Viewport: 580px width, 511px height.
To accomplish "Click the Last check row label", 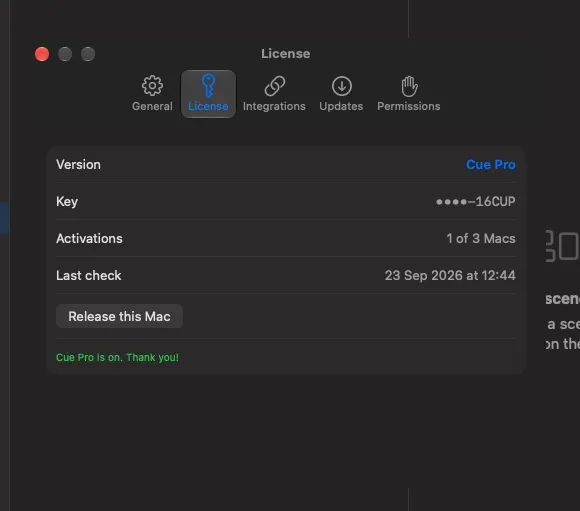I will pyautogui.click(x=88, y=276).
